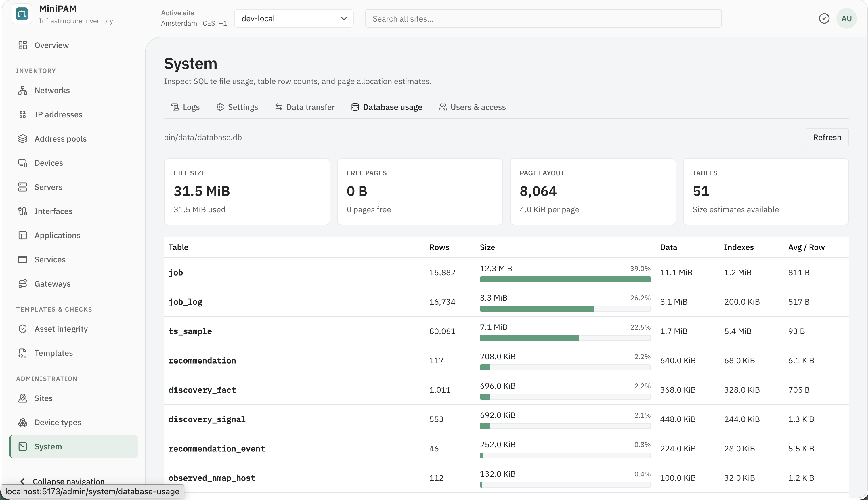Click the ts_sample size progress bar
This screenshot has width=868, height=500.
coord(565,338)
